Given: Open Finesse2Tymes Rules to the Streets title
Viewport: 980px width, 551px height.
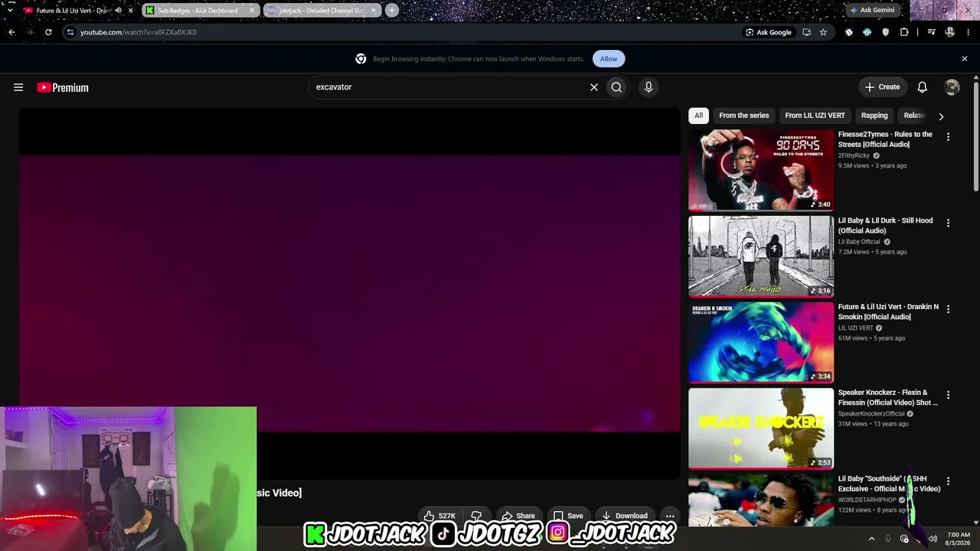Looking at the screenshot, I should (885, 139).
